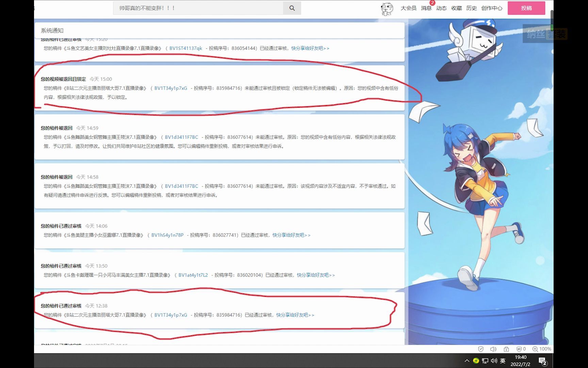Click the 您的稿件已通过审核 title at 13:50
588x368 pixels.
tap(61, 266)
